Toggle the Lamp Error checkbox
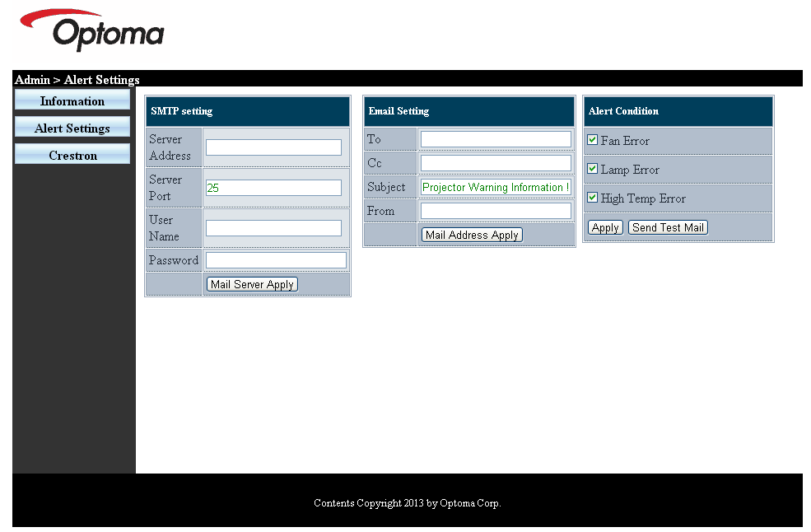 [593, 169]
